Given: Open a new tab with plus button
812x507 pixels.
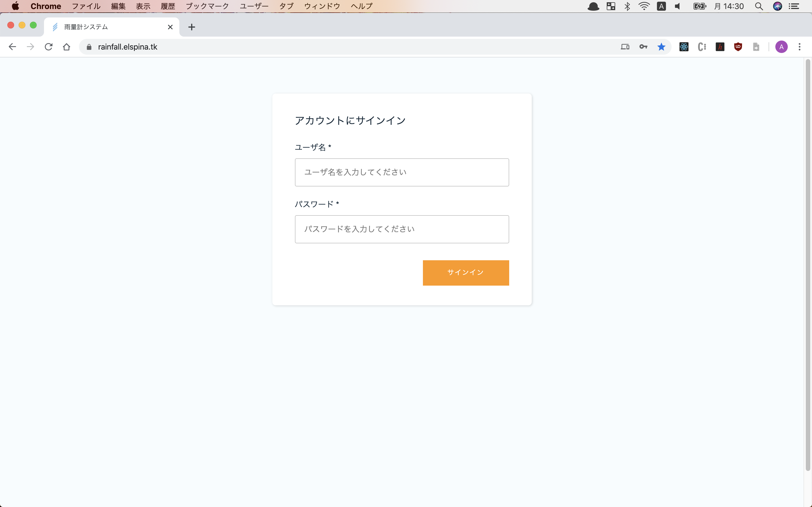Looking at the screenshot, I should pos(192,27).
